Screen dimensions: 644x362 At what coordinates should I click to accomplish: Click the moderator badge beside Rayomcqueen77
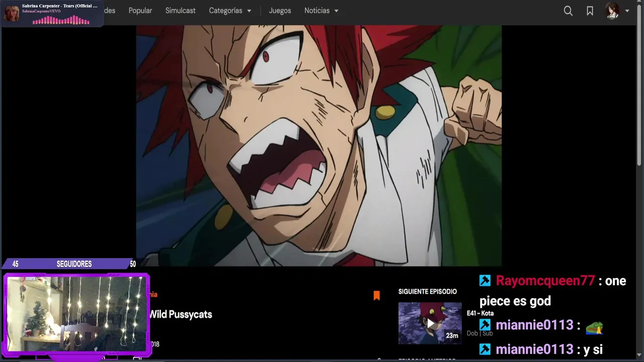[485, 281]
